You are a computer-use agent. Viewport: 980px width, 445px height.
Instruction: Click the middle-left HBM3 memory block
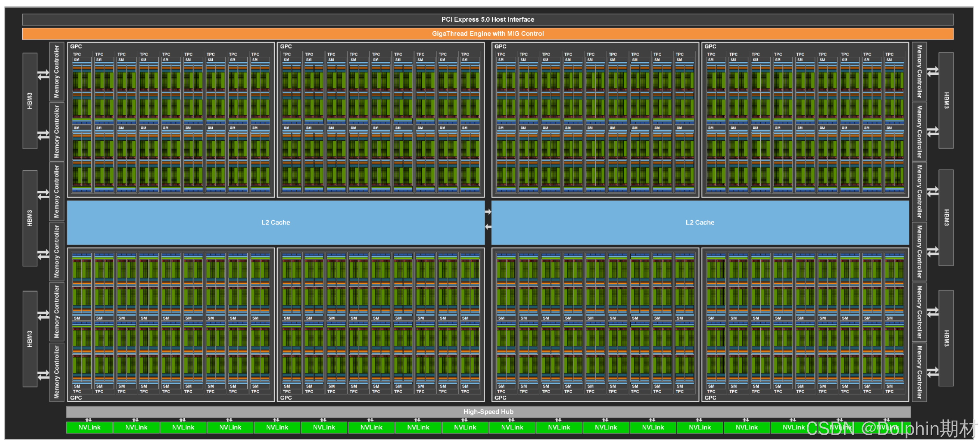coord(30,218)
